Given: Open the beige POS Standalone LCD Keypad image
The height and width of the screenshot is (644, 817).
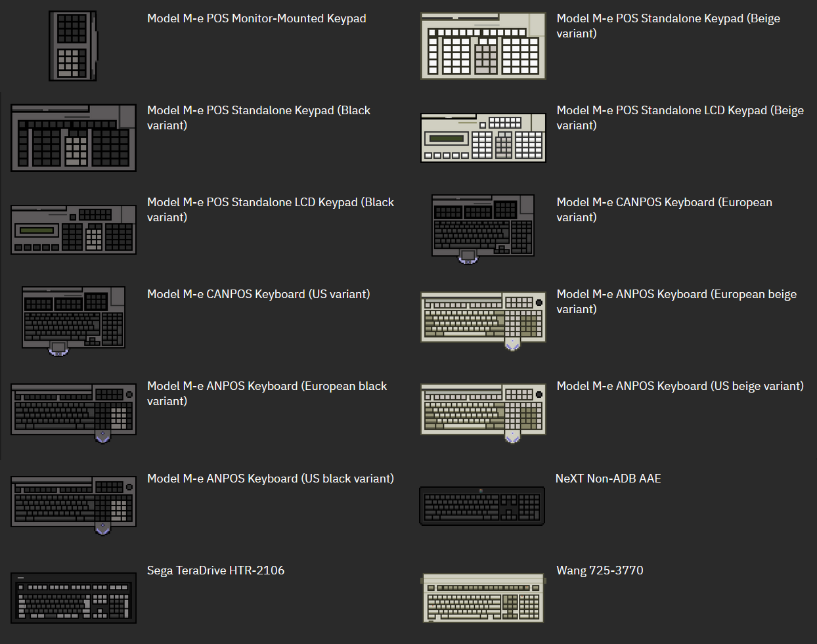Looking at the screenshot, I should (483, 137).
